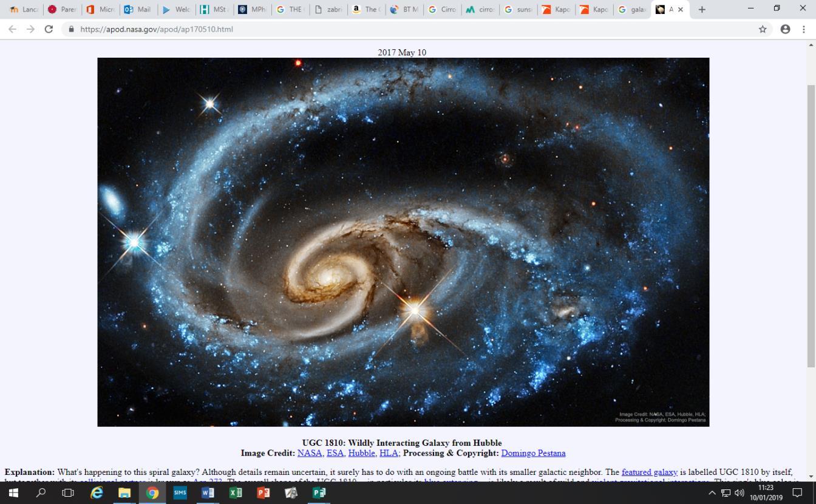This screenshot has width=816, height=504.
Task: Open the taskbar clock and calendar
Action: point(766,492)
